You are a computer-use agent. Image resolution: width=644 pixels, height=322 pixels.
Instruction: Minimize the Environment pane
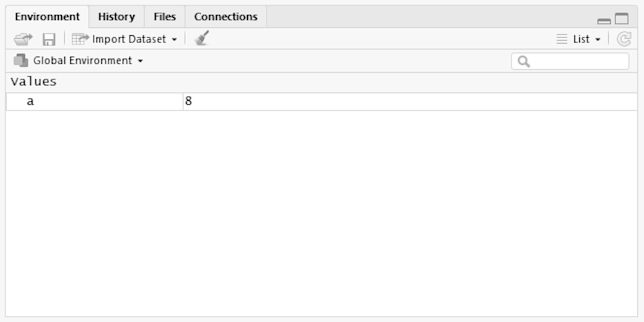point(603,20)
